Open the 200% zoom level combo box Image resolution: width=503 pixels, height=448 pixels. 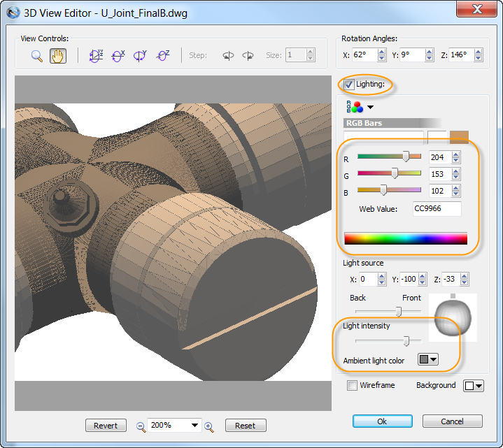click(174, 425)
